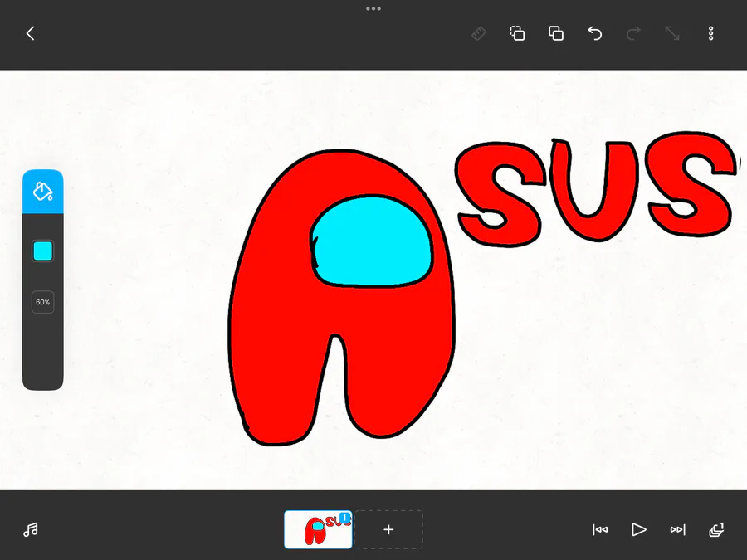Image resolution: width=747 pixels, height=560 pixels.
Task: Open the ruler tool in top toolbar
Action: point(479,33)
